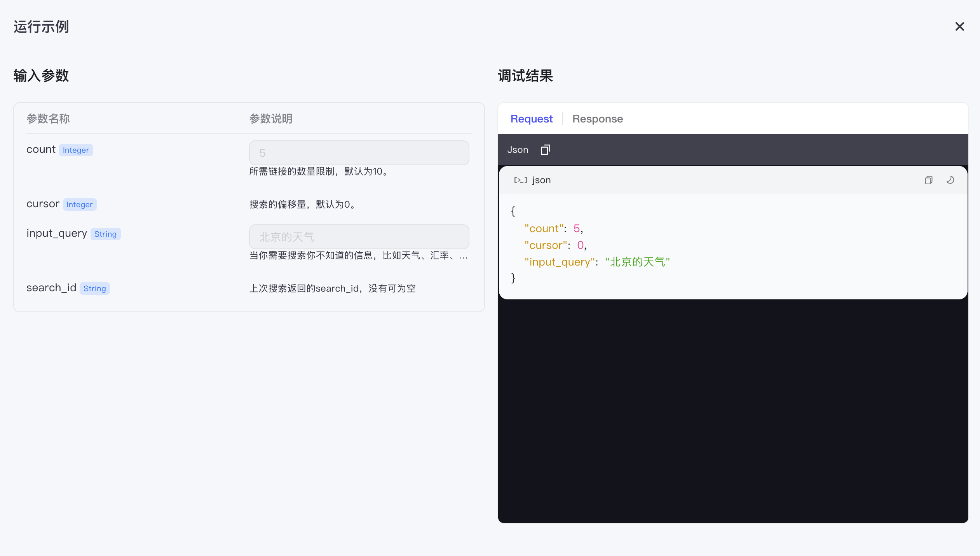Click the terminal icon beside json label

click(x=520, y=180)
